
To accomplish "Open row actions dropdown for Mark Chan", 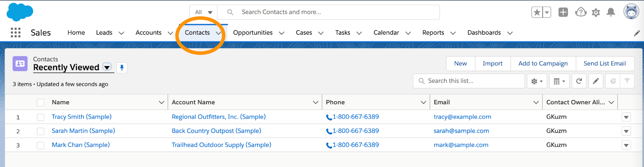I will click(x=626, y=145).
